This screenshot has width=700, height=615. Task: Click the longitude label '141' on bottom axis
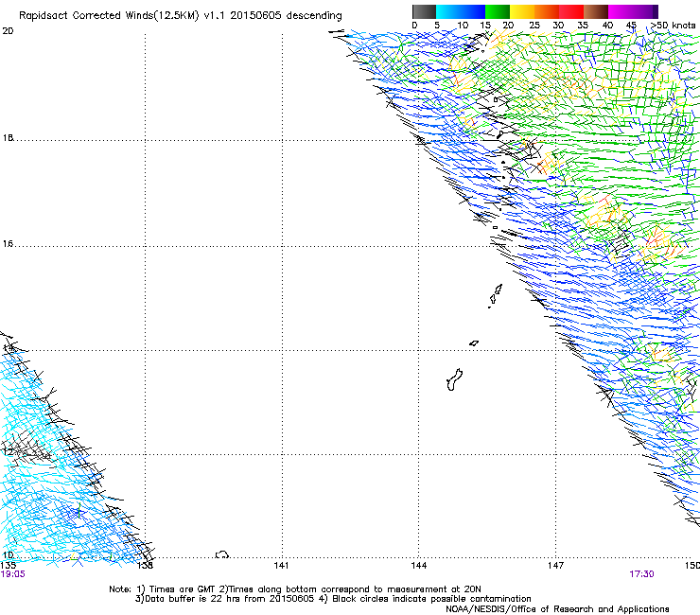[281, 566]
